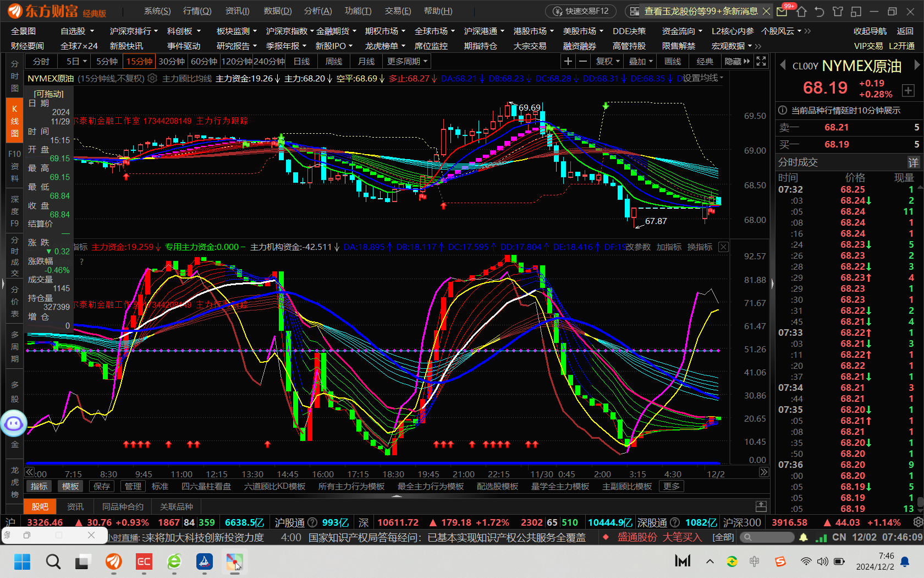Image resolution: width=924 pixels, height=578 pixels.
Task: Switch to 5分钟 period
Action: [x=107, y=62]
